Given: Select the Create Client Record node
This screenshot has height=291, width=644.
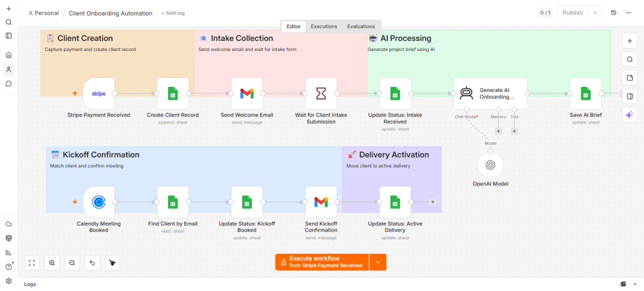Looking at the screenshot, I should pyautogui.click(x=173, y=93).
